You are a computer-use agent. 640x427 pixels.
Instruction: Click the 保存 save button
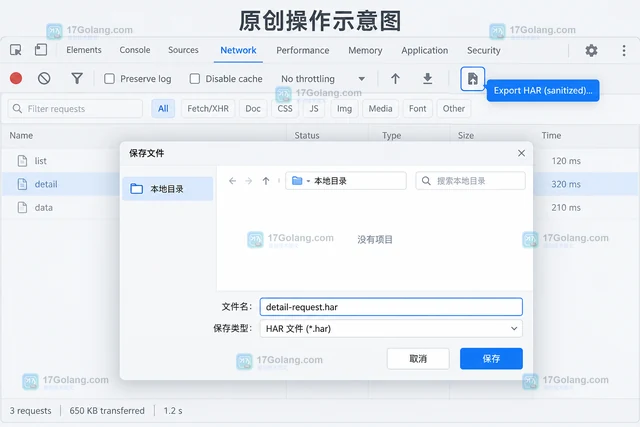coord(491,359)
